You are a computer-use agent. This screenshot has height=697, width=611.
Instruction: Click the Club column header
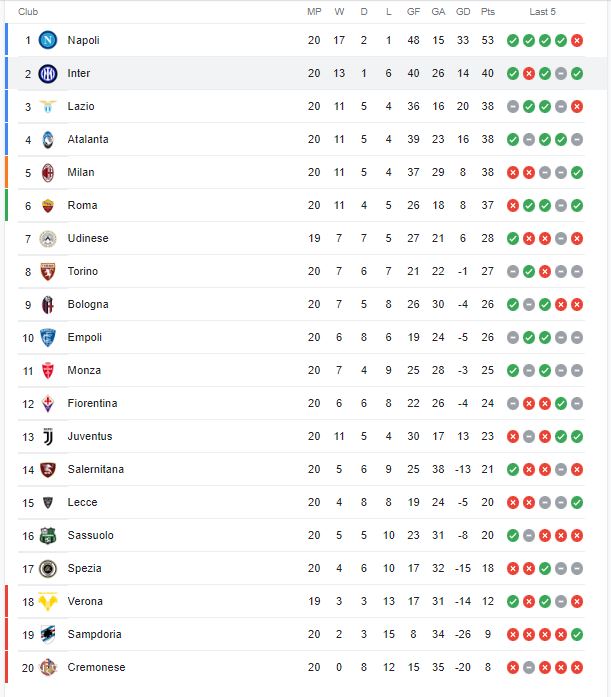(28, 12)
